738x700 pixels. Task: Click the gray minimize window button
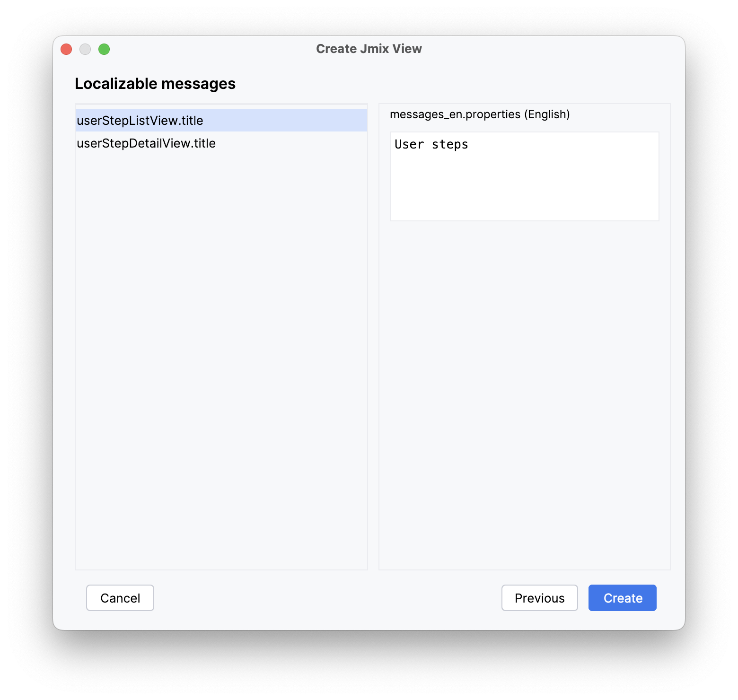(85, 49)
